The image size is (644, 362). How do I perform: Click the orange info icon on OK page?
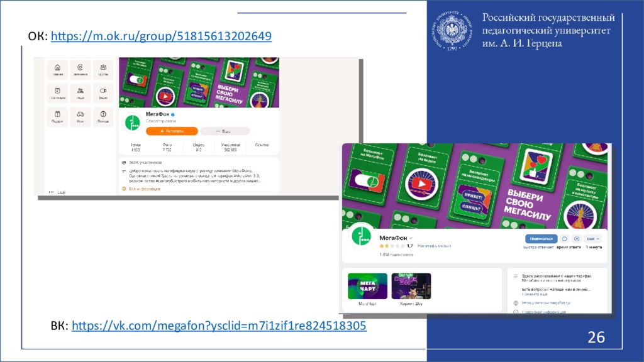pyautogui.click(x=124, y=189)
